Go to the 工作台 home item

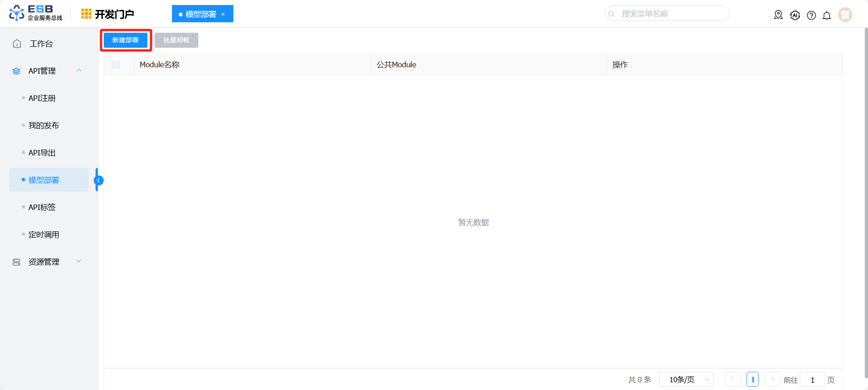tap(41, 44)
